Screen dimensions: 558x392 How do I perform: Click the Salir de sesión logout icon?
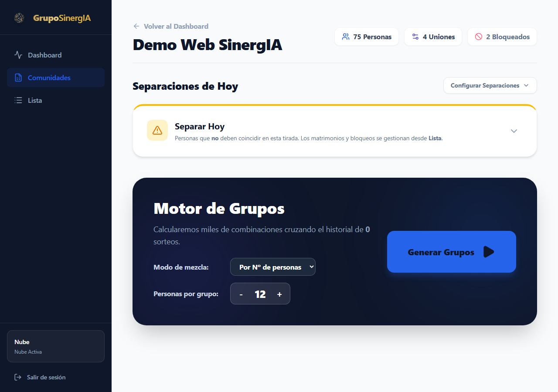[18, 377]
